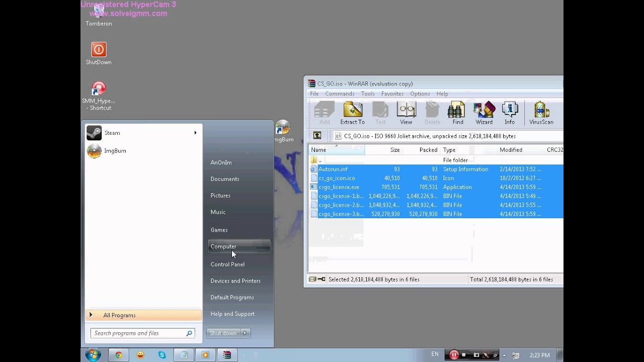The width and height of the screenshot is (644, 362).
Task: Select the csgo_license.exe file
Action: tap(436, 187)
